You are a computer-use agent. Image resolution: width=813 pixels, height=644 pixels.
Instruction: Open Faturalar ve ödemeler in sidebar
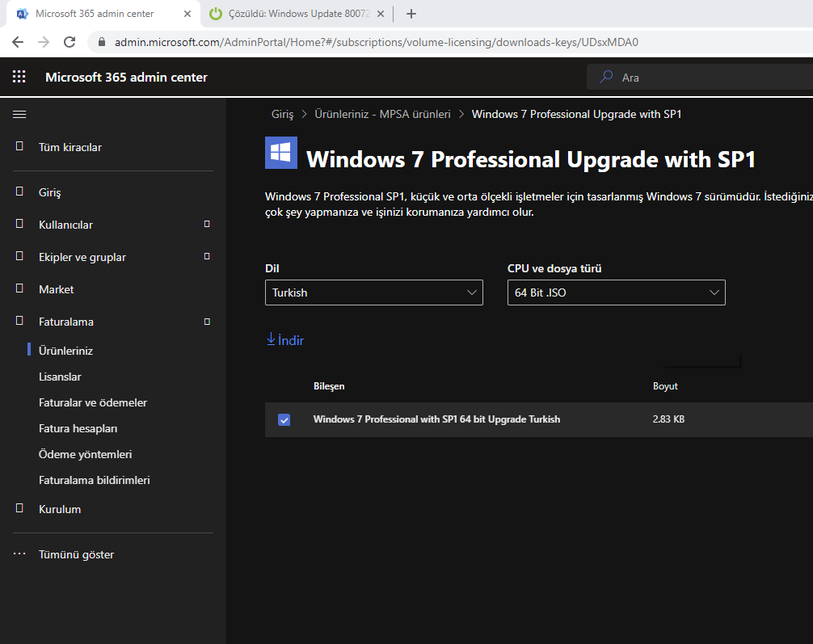pos(93,402)
